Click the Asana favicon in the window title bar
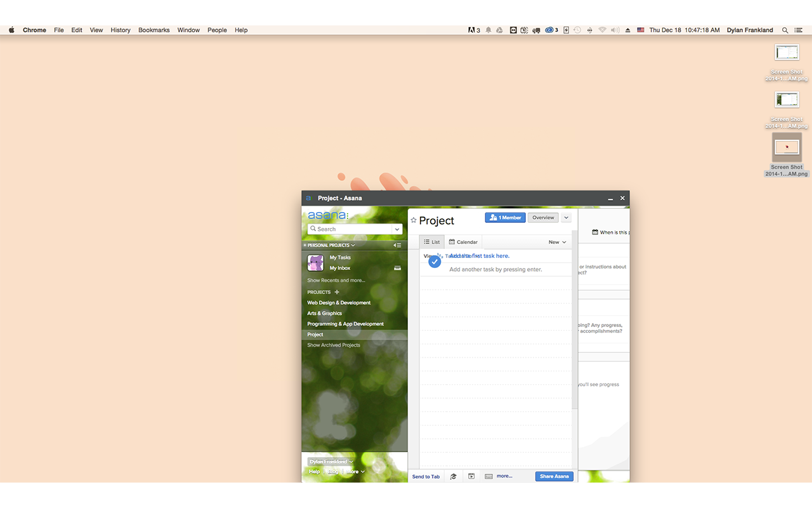 coord(309,198)
